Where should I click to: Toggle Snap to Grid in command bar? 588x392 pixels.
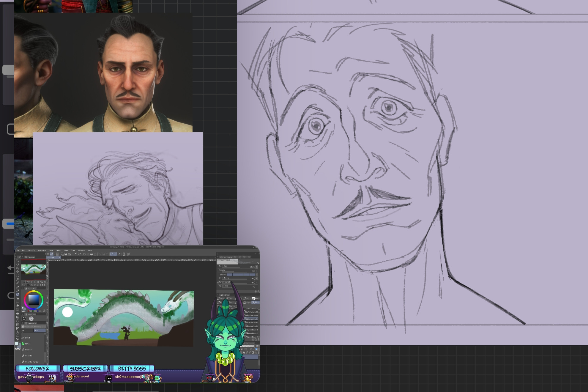coord(119,254)
